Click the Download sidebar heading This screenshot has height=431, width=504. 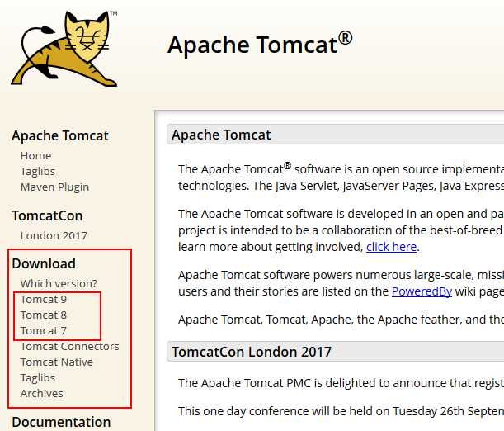[x=44, y=263]
